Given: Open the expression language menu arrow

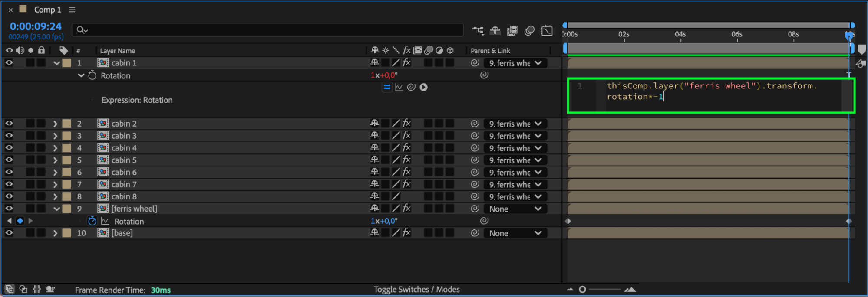Looking at the screenshot, I should coord(424,87).
